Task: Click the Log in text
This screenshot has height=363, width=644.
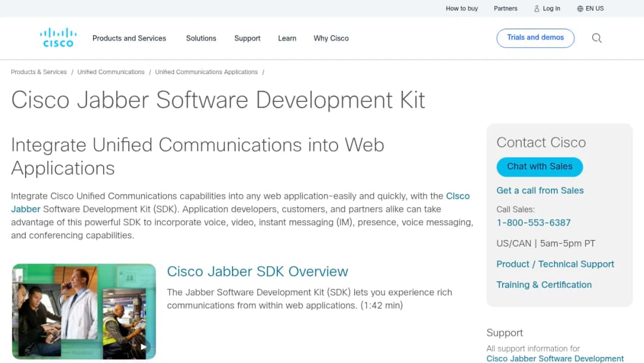Action: (551, 8)
